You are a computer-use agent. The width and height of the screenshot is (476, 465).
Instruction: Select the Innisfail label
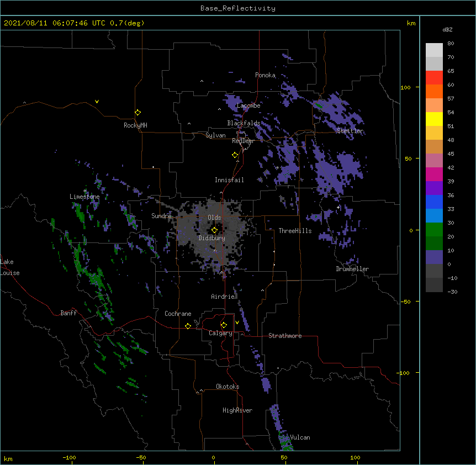pyautogui.click(x=229, y=180)
